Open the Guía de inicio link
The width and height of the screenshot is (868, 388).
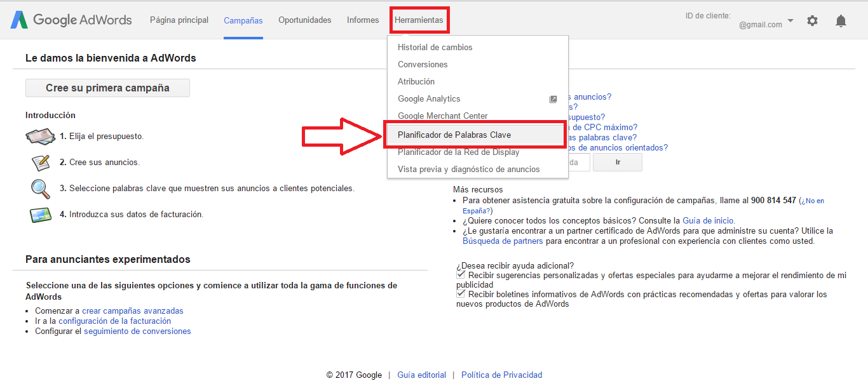[x=709, y=221]
